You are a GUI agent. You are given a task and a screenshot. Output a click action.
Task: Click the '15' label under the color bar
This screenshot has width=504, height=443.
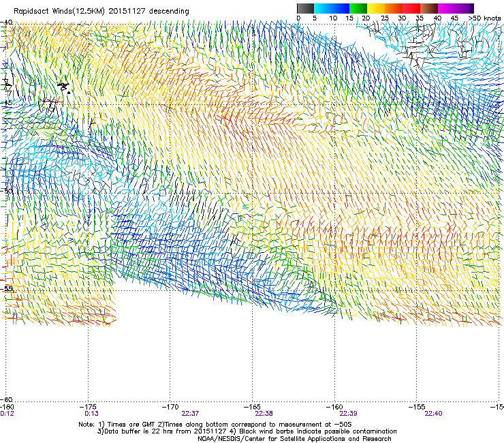click(349, 18)
